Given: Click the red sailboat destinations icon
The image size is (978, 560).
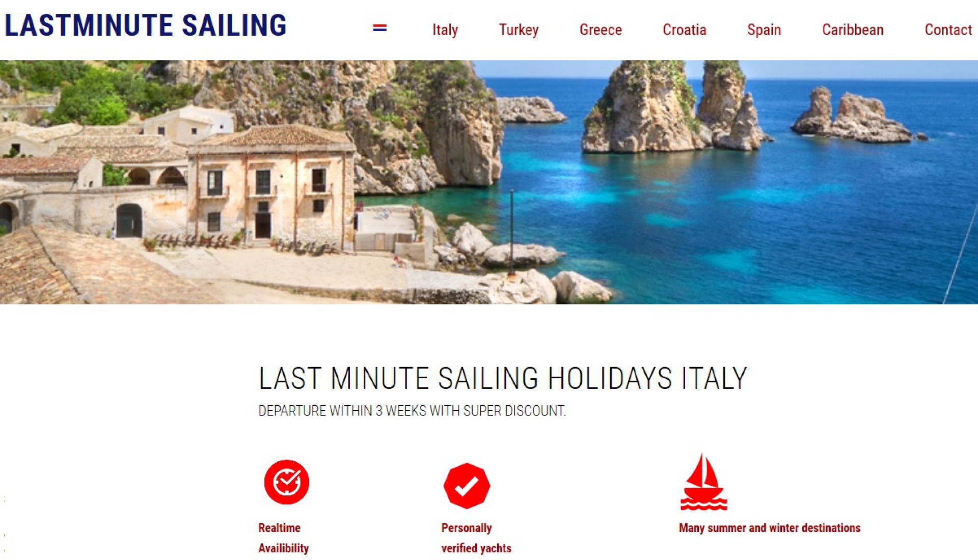Looking at the screenshot, I should [703, 482].
